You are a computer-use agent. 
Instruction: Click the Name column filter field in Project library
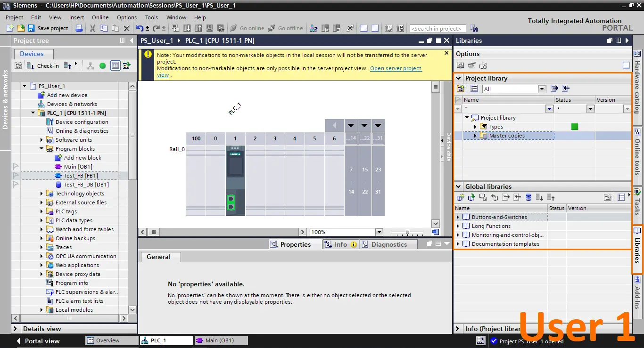pos(504,109)
